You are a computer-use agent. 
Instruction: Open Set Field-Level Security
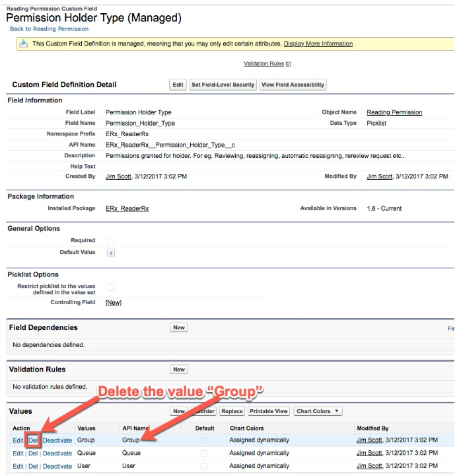223,85
